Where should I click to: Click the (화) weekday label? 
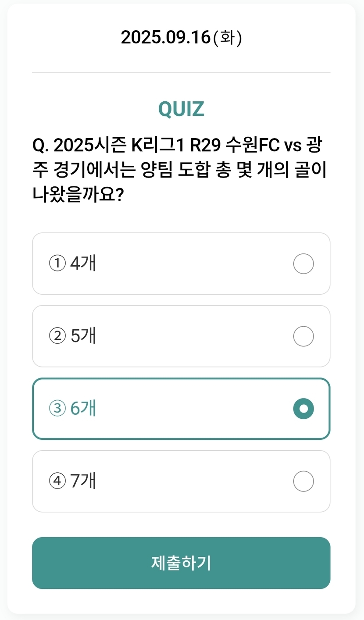coord(227,38)
